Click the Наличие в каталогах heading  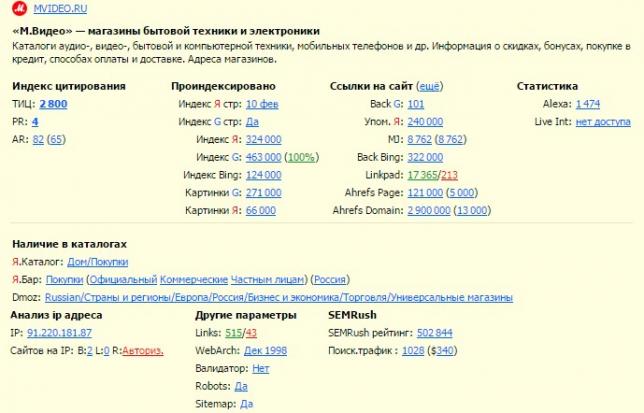tap(69, 244)
